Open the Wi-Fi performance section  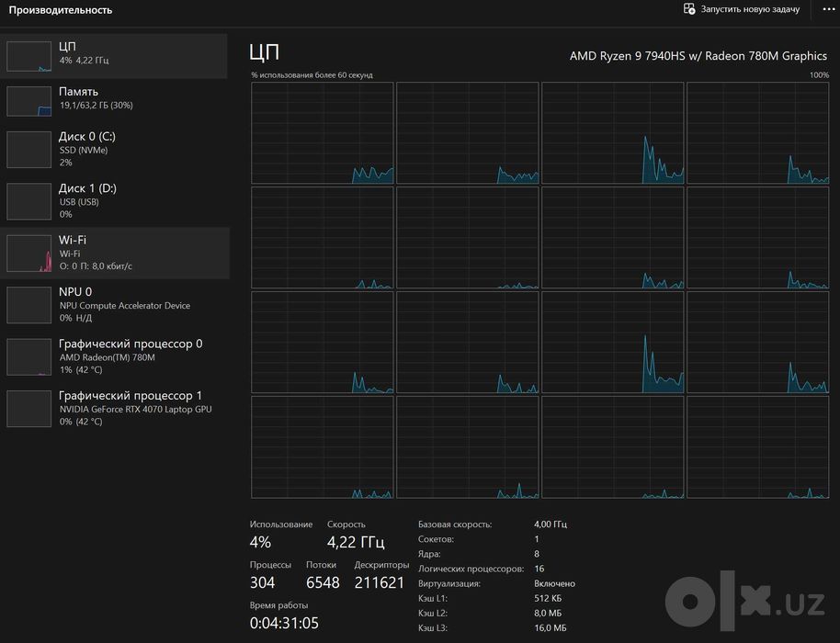(x=114, y=254)
